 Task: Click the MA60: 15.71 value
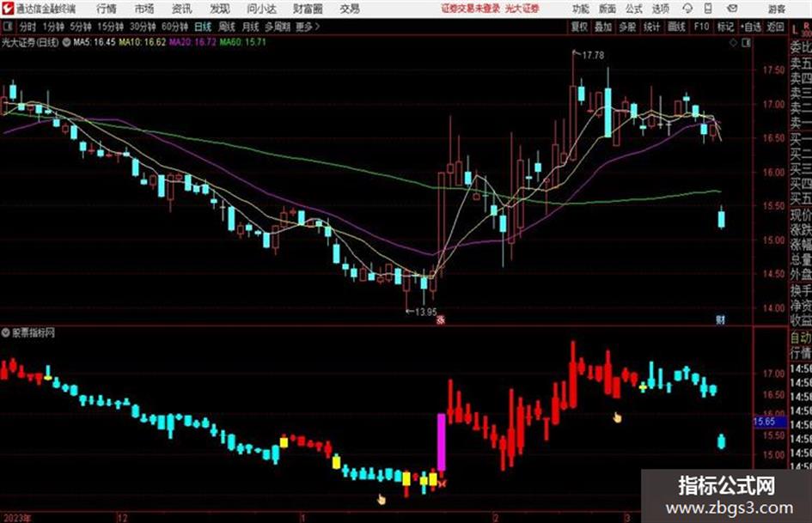coord(243,42)
